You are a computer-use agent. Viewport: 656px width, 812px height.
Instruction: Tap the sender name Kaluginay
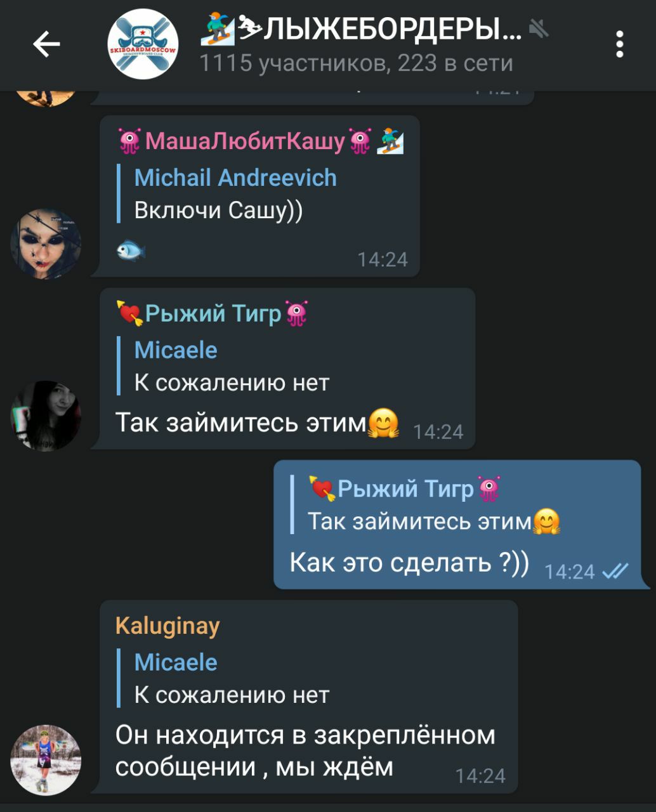(x=167, y=626)
